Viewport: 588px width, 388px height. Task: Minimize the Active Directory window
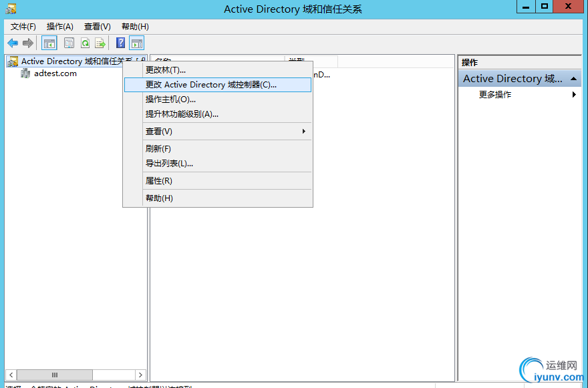[x=526, y=7]
